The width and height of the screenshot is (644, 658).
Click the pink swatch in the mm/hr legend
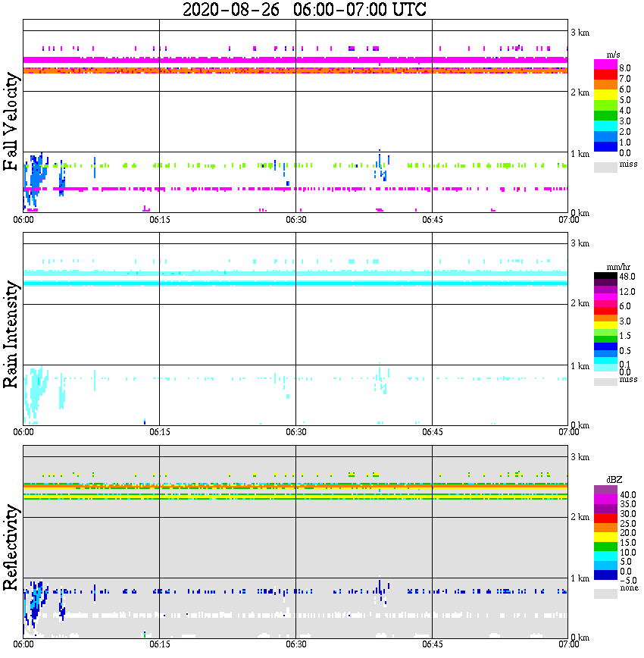tap(605, 304)
